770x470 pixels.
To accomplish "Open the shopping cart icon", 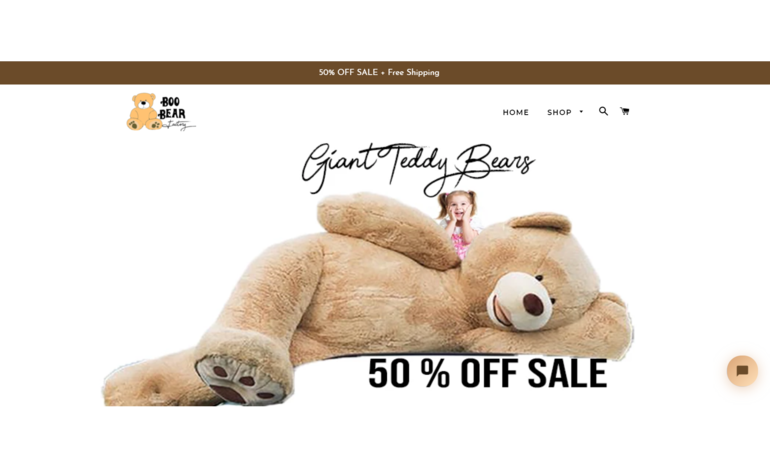I will tap(624, 111).
